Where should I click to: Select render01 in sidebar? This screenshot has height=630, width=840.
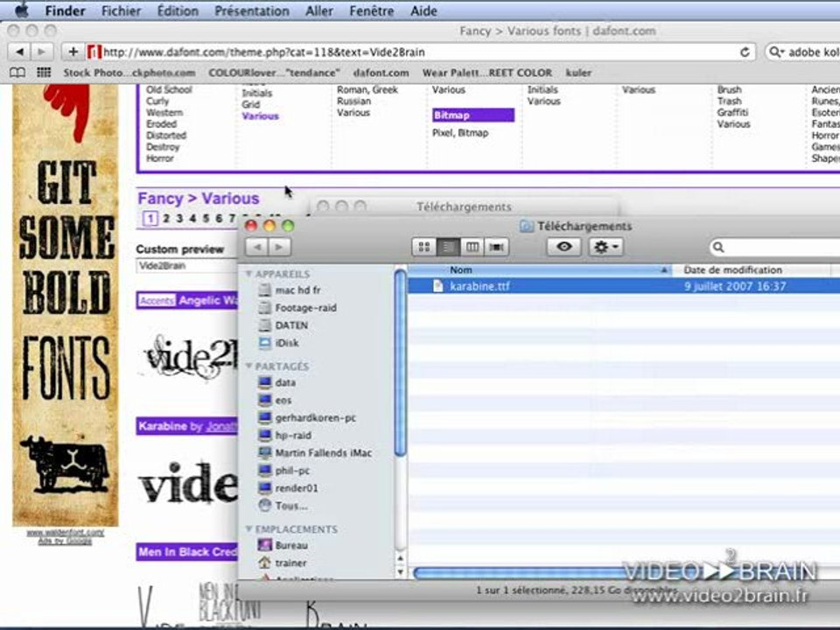click(x=296, y=488)
